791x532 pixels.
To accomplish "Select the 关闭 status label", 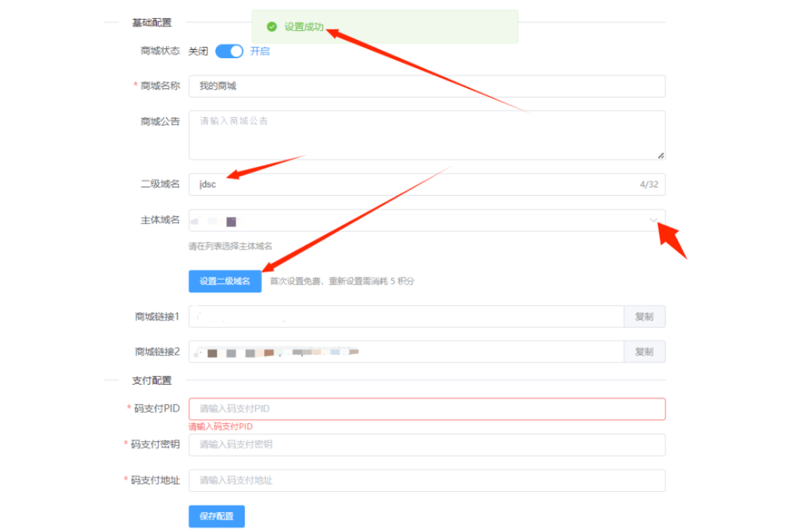I will click(x=198, y=51).
